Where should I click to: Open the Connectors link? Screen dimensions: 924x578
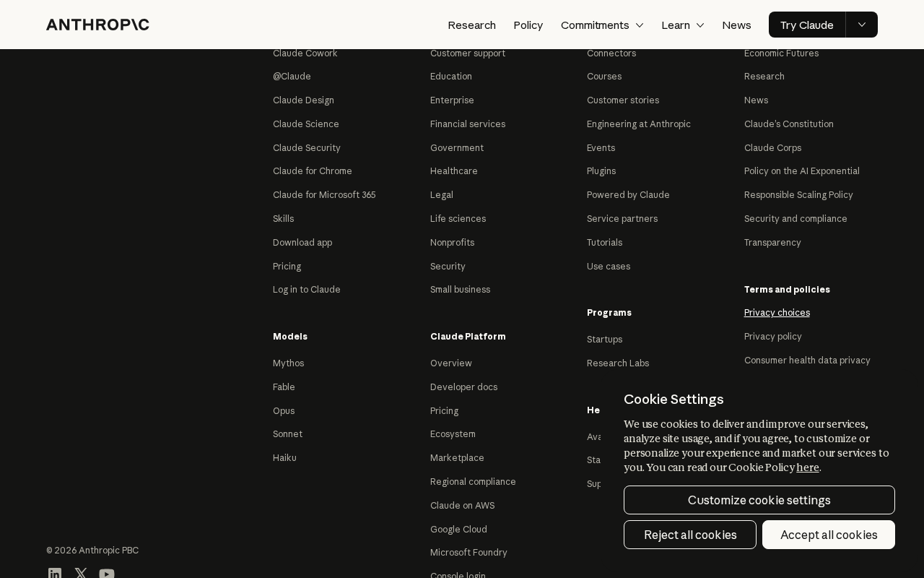(611, 53)
